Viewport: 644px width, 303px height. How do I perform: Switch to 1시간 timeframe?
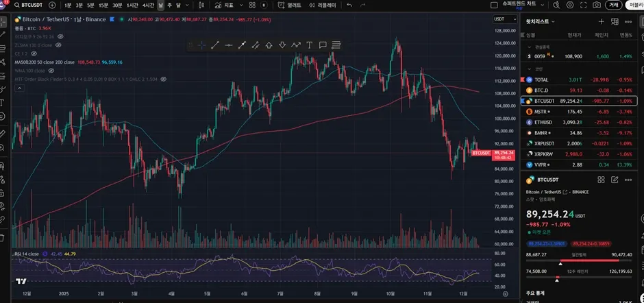click(132, 5)
